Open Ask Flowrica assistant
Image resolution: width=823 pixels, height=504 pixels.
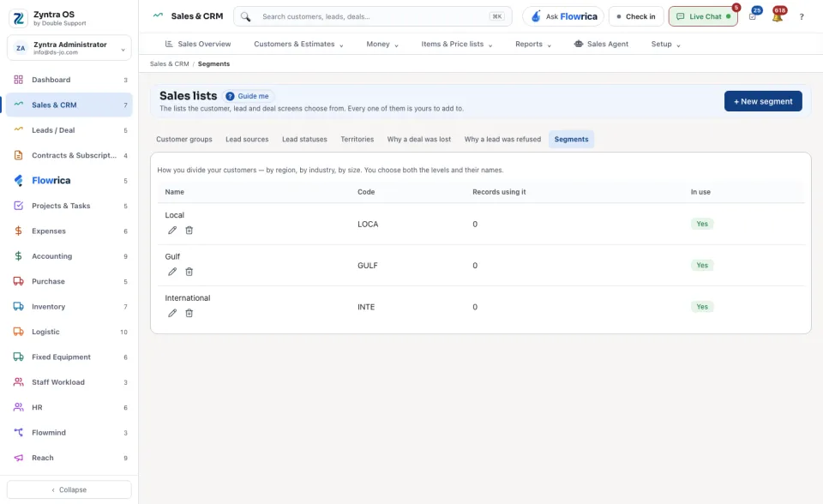pyautogui.click(x=563, y=17)
